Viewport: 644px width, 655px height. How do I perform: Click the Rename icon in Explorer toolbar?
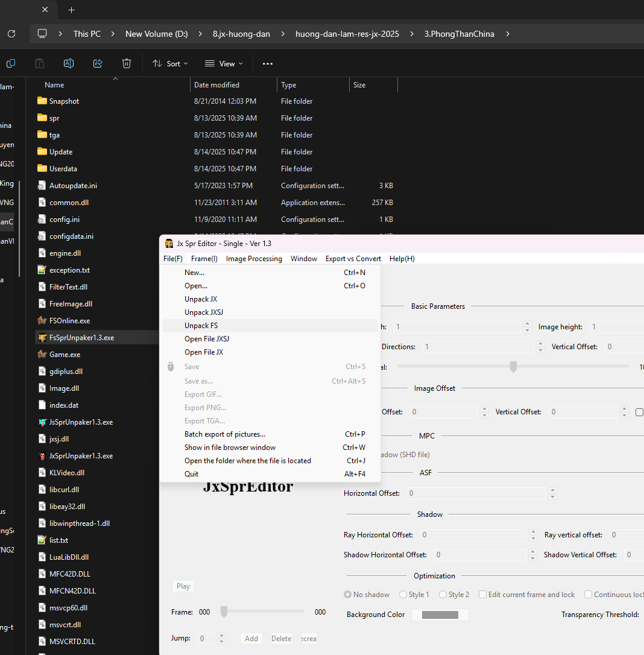pyautogui.click(x=69, y=63)
